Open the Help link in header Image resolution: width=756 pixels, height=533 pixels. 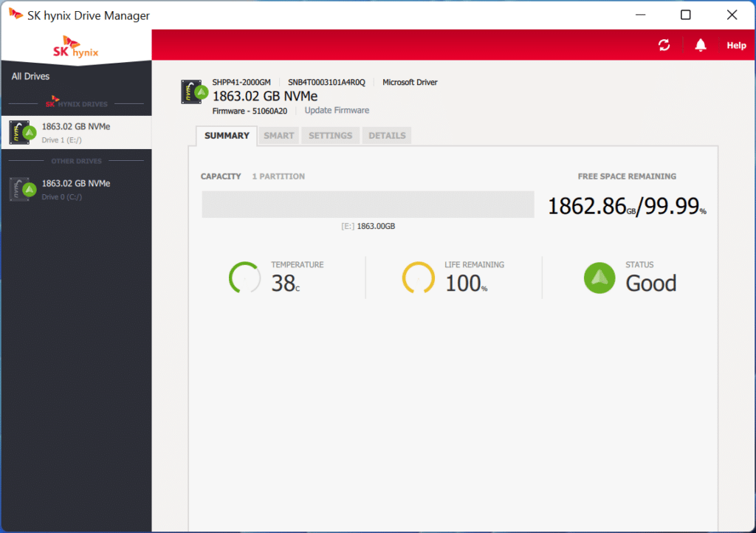[x=736, y=45]
